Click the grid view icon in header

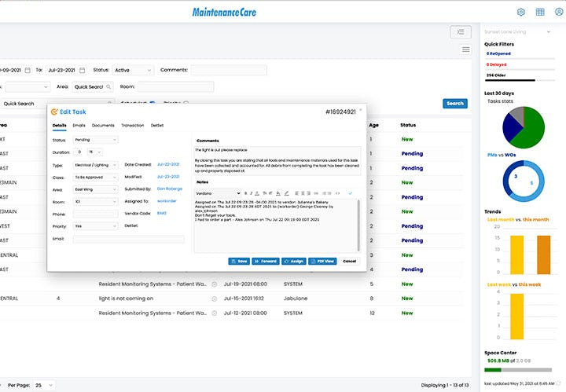click(540, 12)
